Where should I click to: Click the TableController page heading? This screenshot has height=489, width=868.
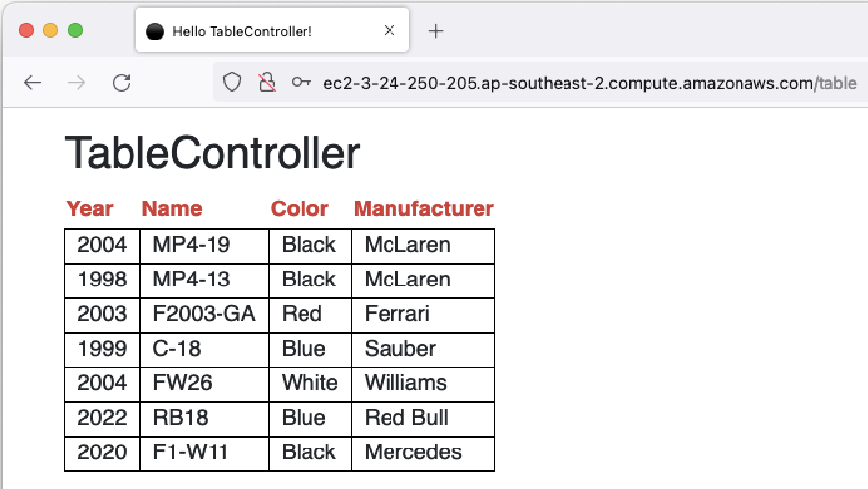[x=213, y=153]
